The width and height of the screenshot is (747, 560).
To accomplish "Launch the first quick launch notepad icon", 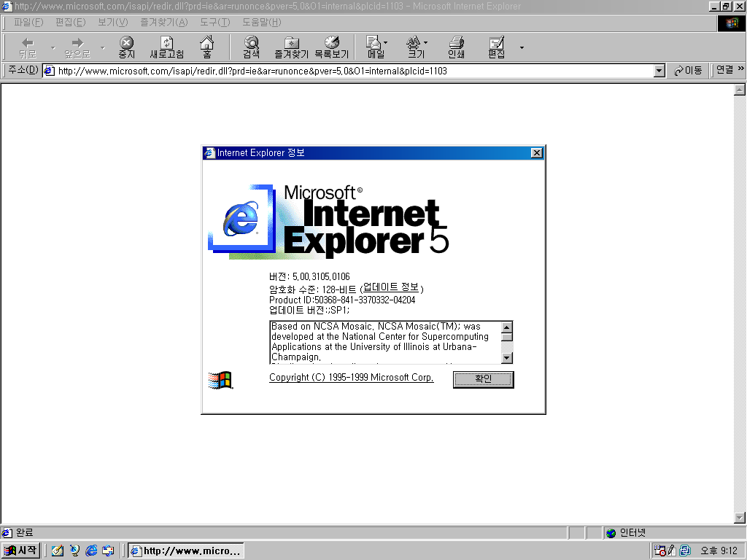I will tap(57, 551).
